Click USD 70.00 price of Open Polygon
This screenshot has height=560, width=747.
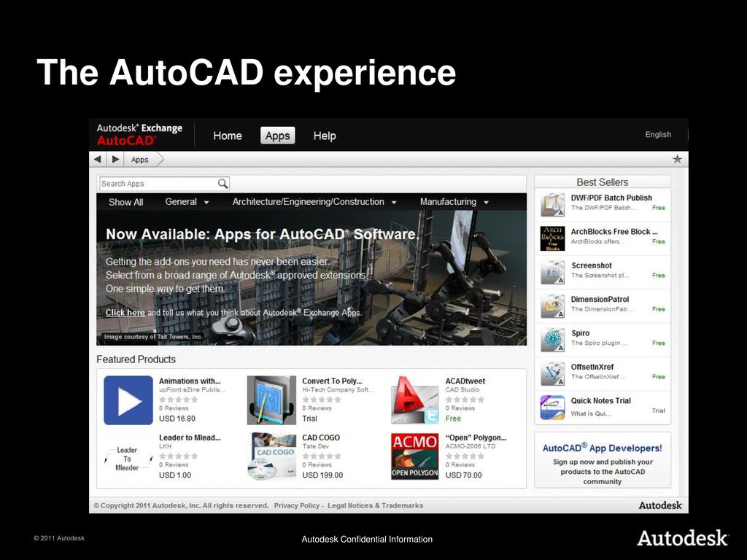[x=463, y=475]
